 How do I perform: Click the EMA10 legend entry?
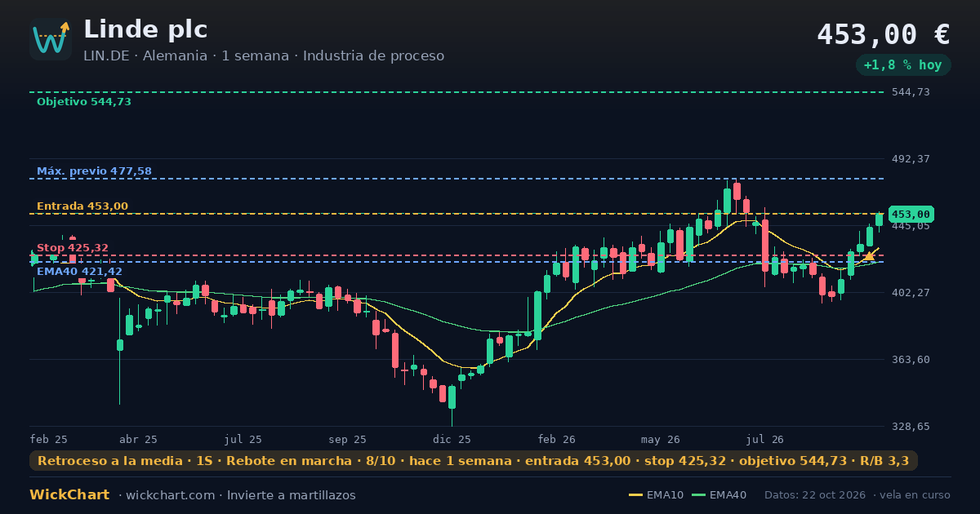coord(656,495)
